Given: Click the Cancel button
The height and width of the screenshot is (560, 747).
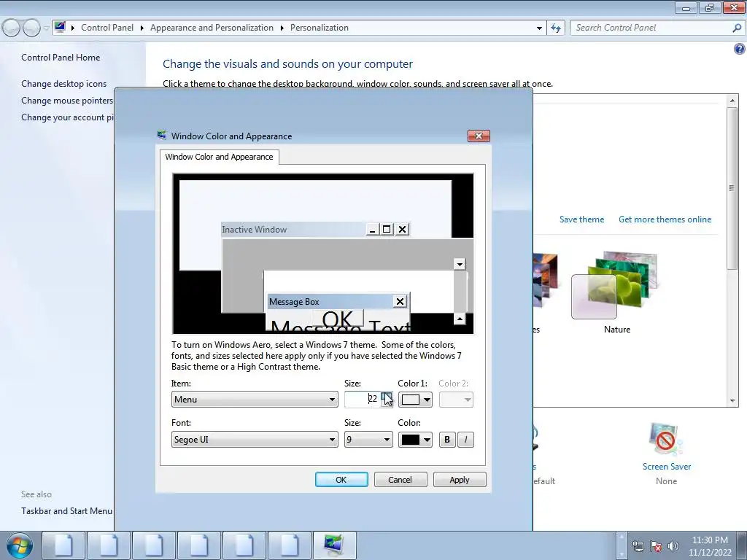Looking at the screenshot, I should (400, 480).
